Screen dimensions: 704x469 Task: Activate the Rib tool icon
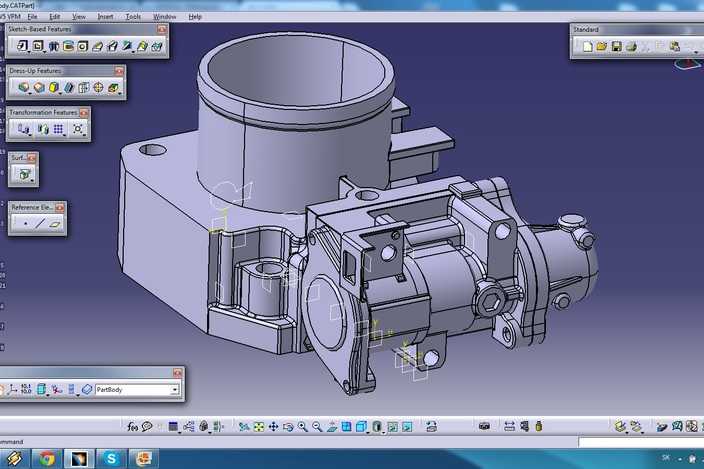[x=97, y=46]
